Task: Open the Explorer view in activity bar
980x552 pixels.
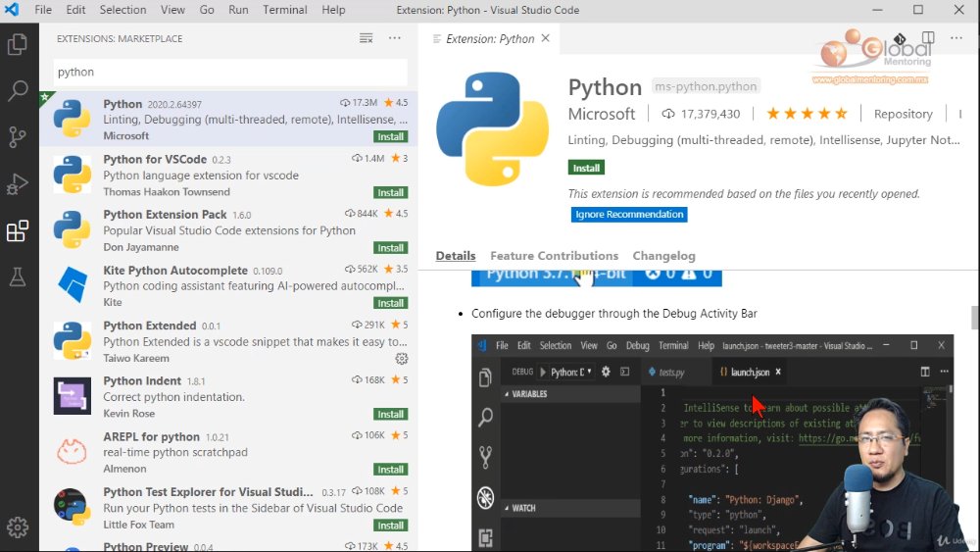Action: 18,44
